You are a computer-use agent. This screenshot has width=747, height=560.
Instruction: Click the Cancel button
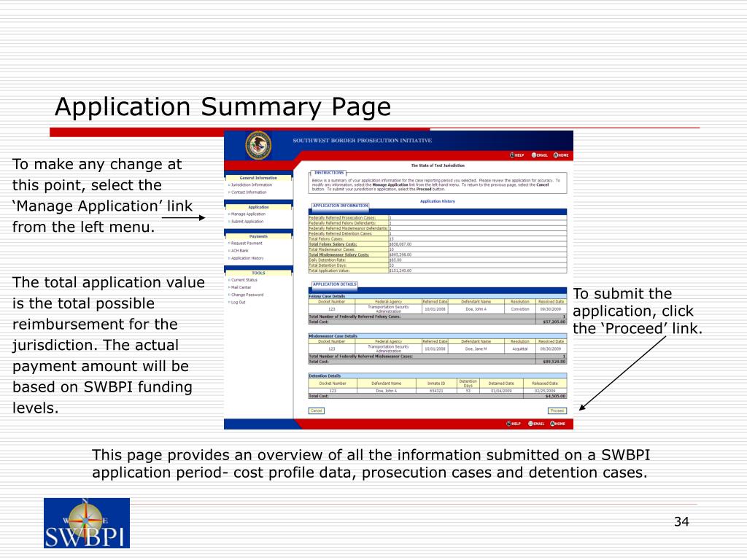[x=317, y=411]
